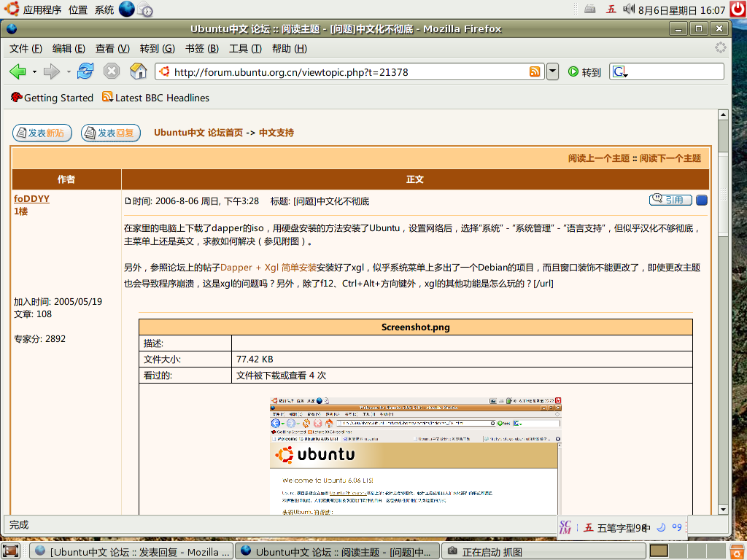
Task: Click the blue icon beside 引用
Action: click(x=701, y=200)
